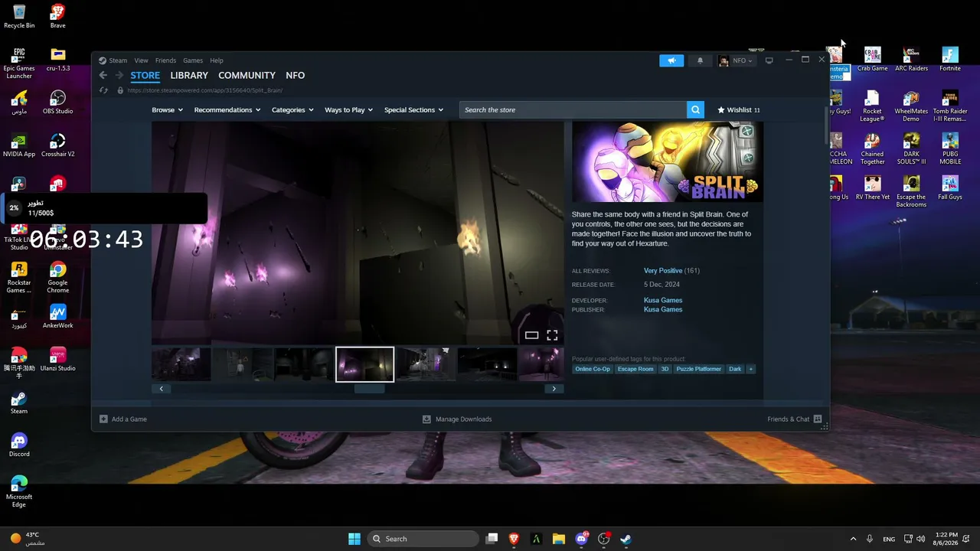This screenshot has height=551, width=980.
Task: Select the Puzzle Platformer tag
Action: 698,369
